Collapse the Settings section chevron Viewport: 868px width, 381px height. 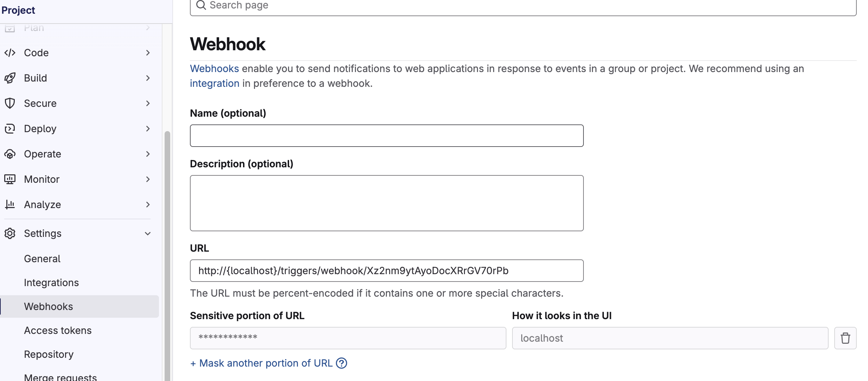[148, 233]
